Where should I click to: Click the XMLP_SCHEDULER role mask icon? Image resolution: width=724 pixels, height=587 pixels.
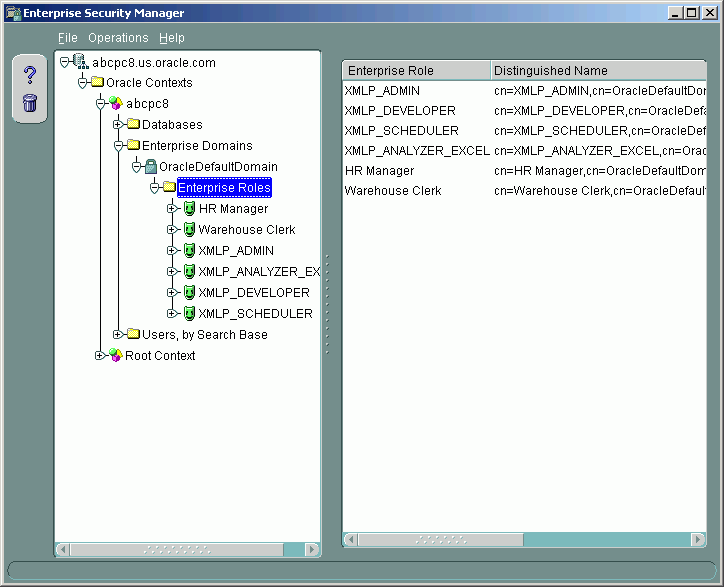189,313
